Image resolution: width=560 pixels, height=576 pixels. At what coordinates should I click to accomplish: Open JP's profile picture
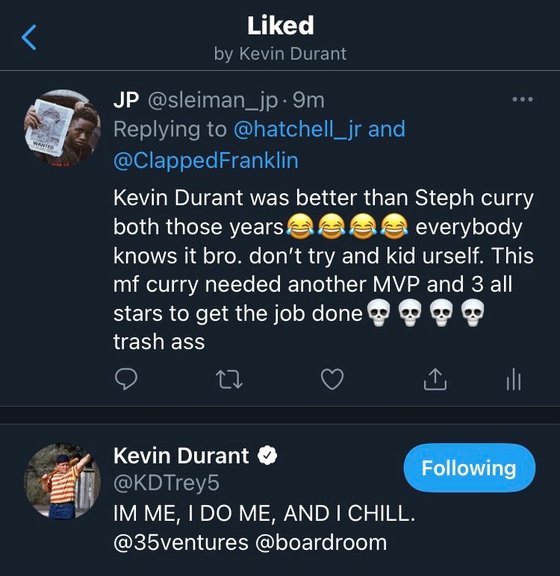tap(62, 128)
